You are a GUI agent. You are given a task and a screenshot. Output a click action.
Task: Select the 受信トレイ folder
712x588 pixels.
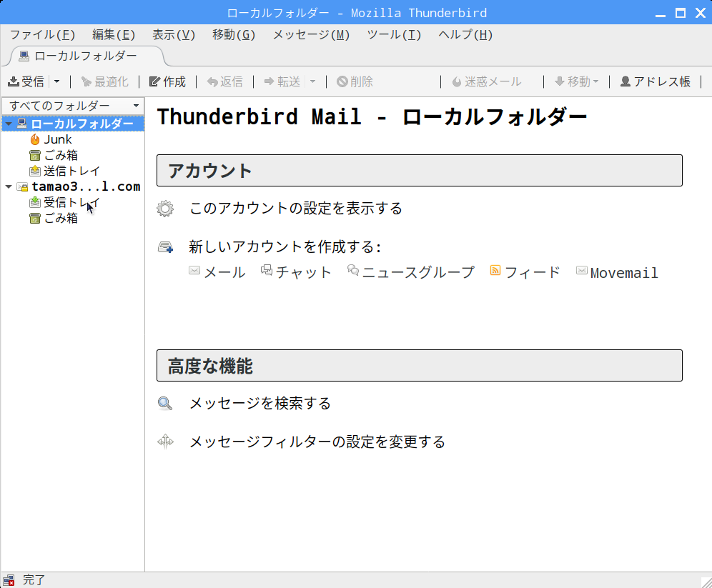pos(71,202)
